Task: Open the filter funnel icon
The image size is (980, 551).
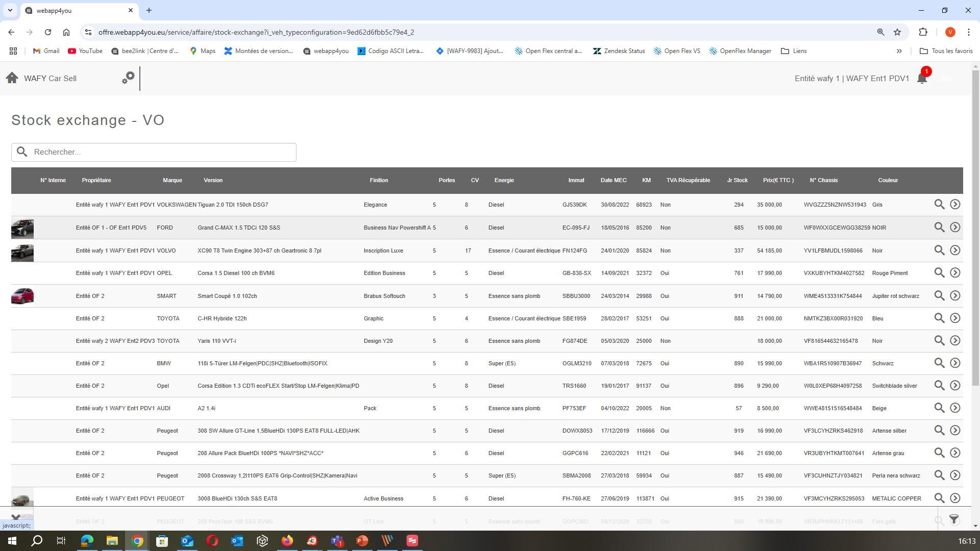Action: [954, 519]
